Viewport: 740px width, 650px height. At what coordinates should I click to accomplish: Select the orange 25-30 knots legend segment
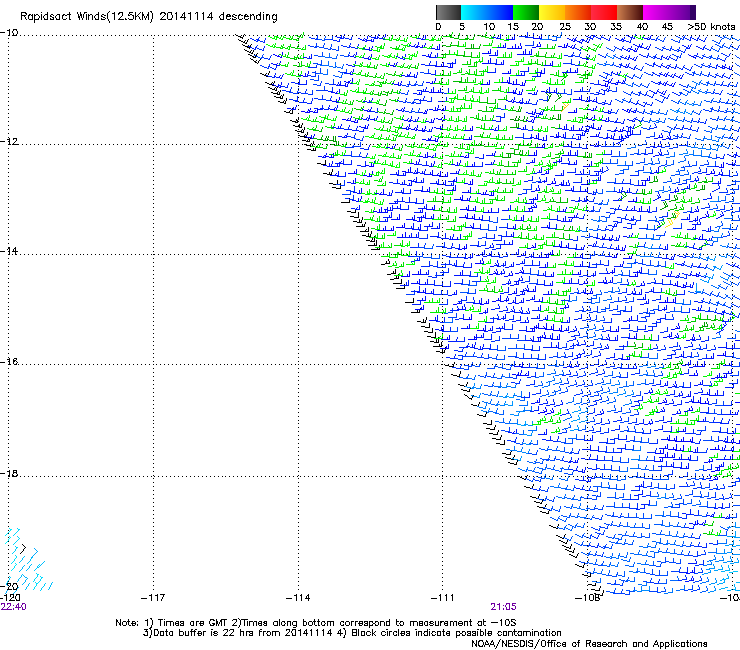click(578, 12)
